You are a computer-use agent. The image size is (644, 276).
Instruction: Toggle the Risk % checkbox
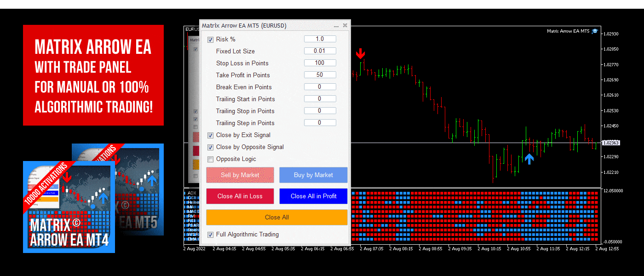(211, 40)
